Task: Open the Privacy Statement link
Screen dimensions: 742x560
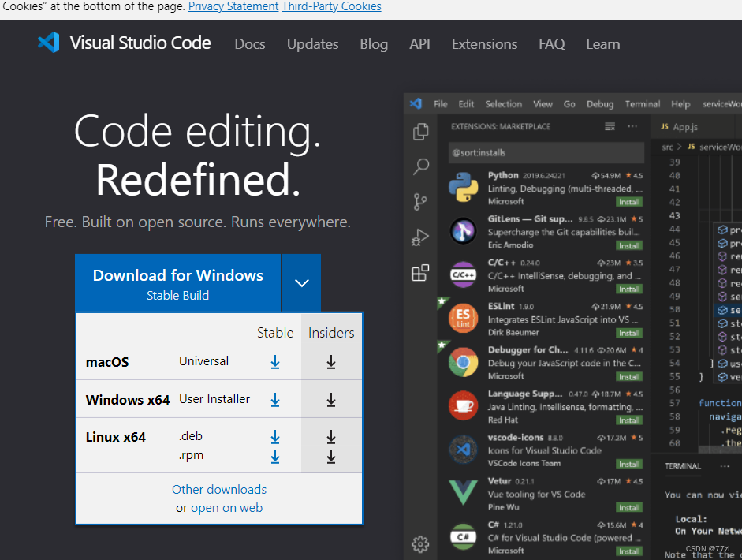Action: pyautogui.click(x=233, y=6)
